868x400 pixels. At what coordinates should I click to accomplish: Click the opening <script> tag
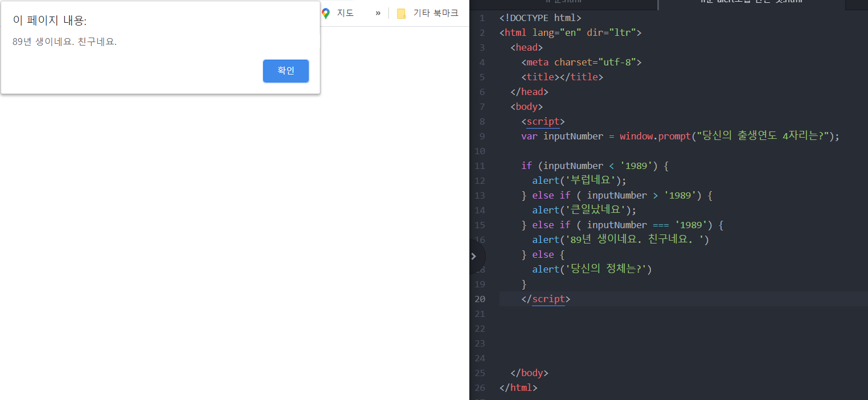543,121
